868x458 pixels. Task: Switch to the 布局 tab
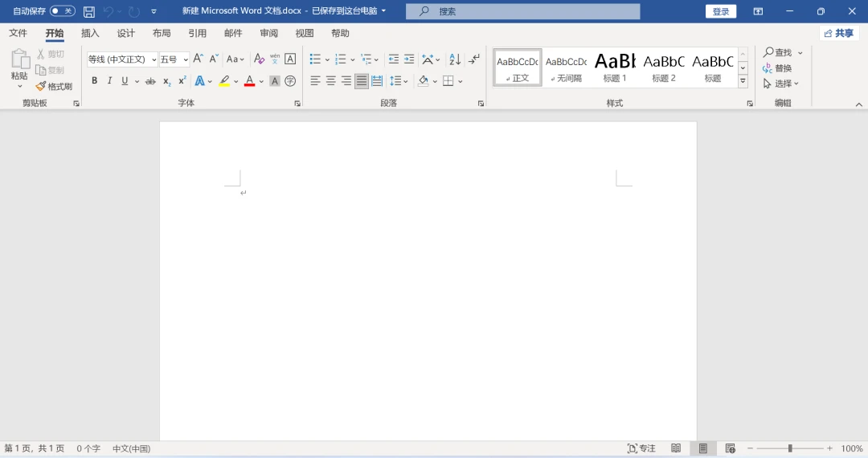click(x=162, y=33)
